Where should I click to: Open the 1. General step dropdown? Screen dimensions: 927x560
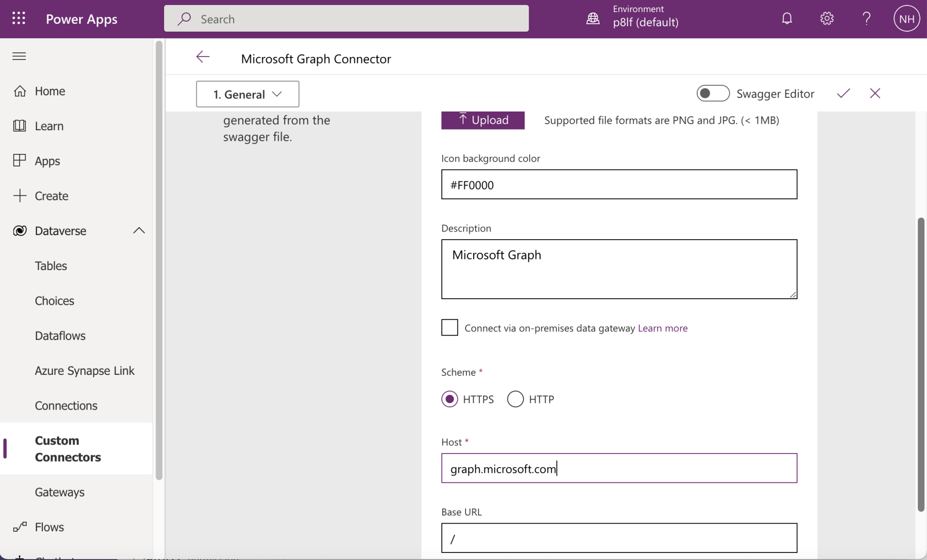coord(247,94)
